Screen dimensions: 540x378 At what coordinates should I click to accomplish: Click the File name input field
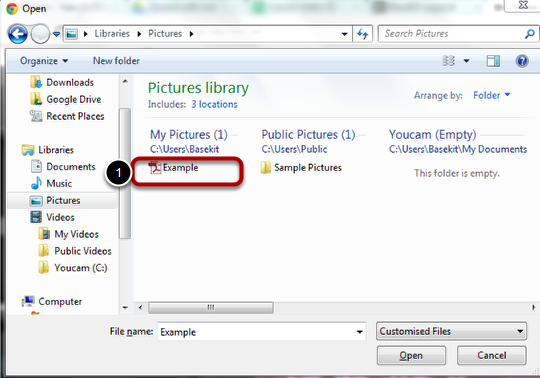click(256, 332)
